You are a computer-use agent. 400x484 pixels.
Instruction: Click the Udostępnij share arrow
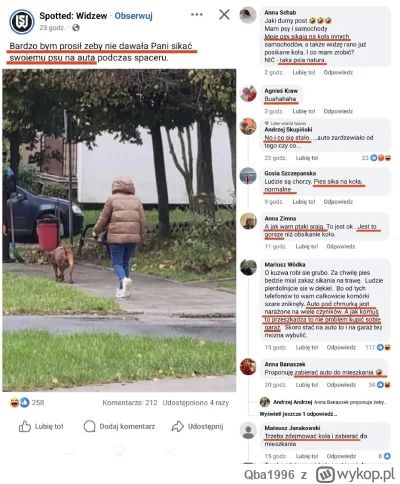coord(178,426)
